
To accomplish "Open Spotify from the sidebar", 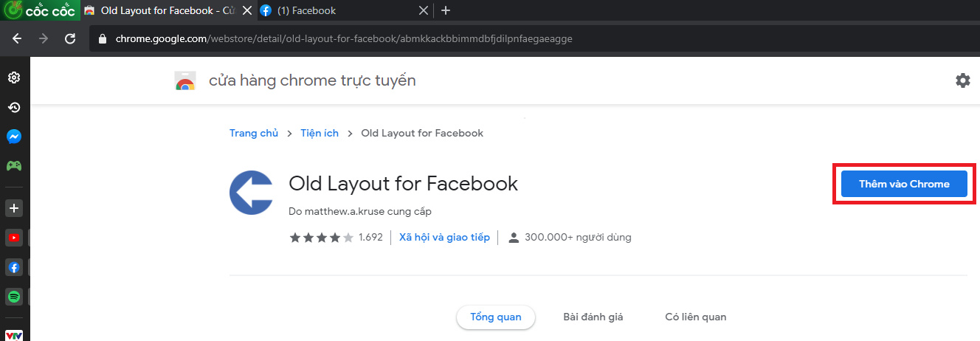I will pos(14,297).
